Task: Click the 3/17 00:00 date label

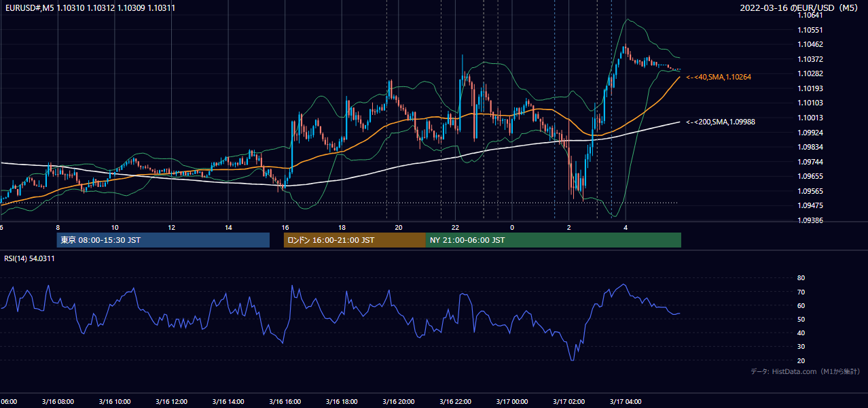Action: coord(512,402)
